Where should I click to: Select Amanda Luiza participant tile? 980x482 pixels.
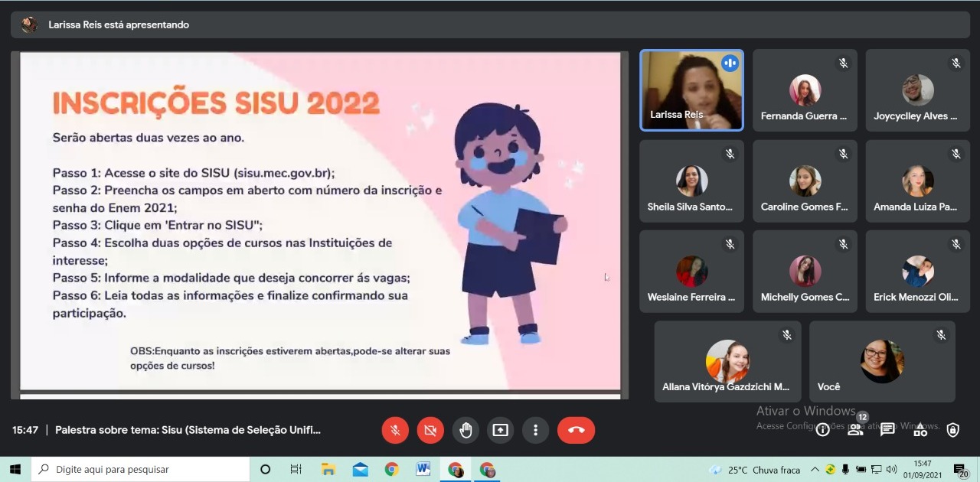(917, 181)
